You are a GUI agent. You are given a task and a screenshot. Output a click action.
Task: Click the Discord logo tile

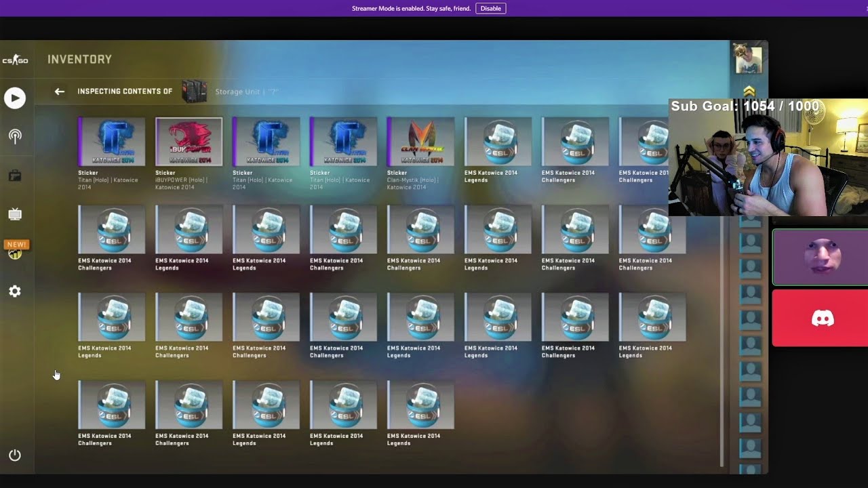[x=823, y=318]
